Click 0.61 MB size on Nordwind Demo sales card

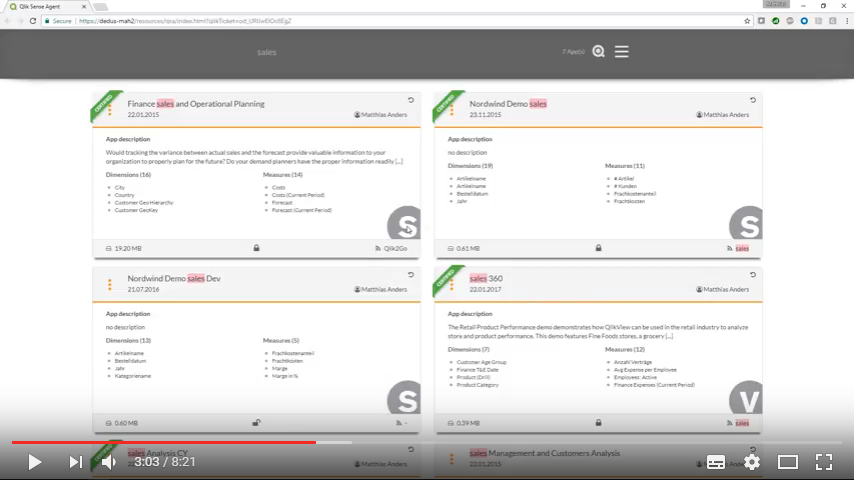tap(468, 248)
